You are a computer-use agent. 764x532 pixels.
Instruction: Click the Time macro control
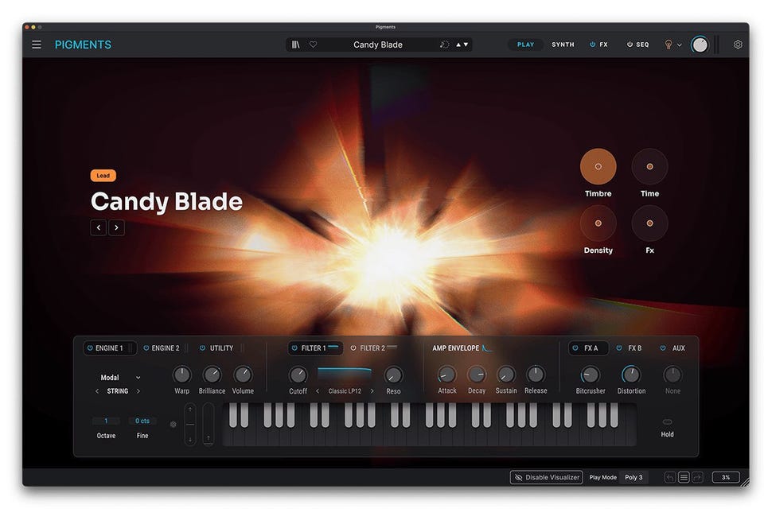pos(649,166)
